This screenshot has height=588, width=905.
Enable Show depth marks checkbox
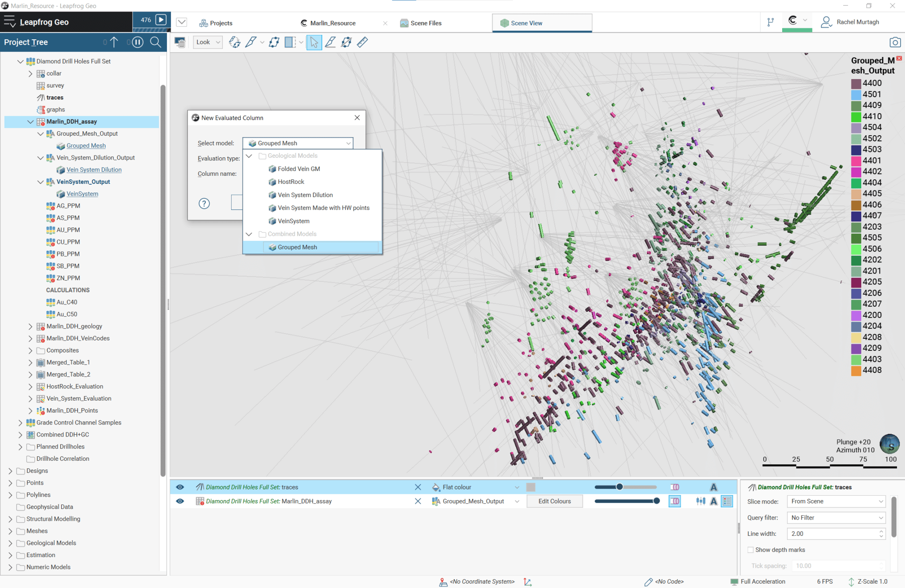[750, 550]
